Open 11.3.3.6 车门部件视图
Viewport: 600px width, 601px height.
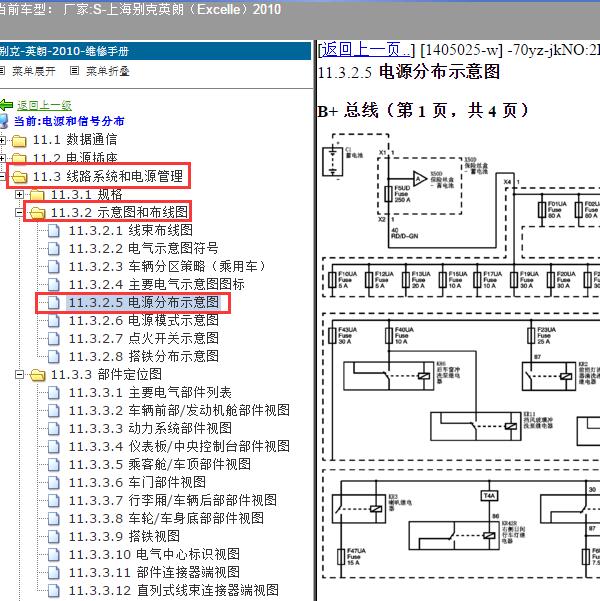pos(137,483)
